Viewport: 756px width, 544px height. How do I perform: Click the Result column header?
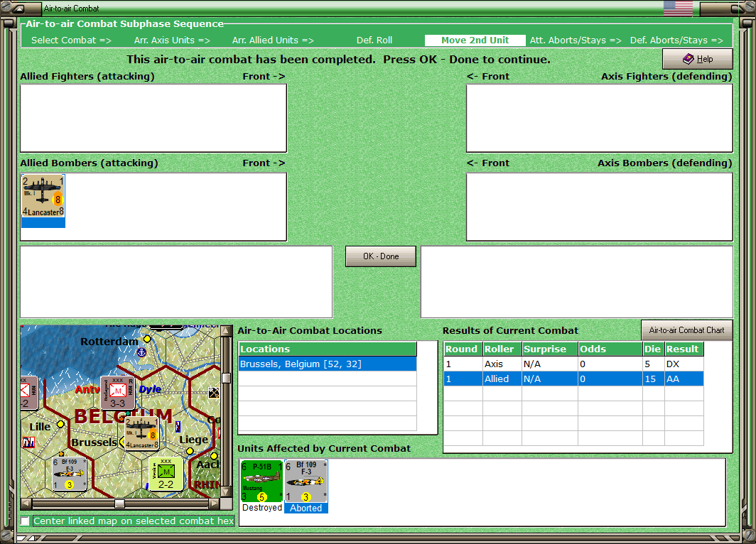[x=684, y=349]
